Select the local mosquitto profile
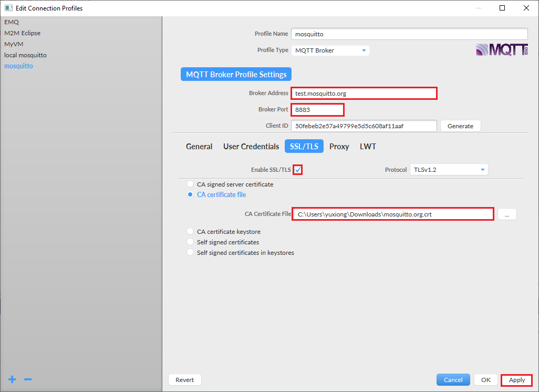The width and height of the screenshot is (539, 392). click(x=81, y=55)
